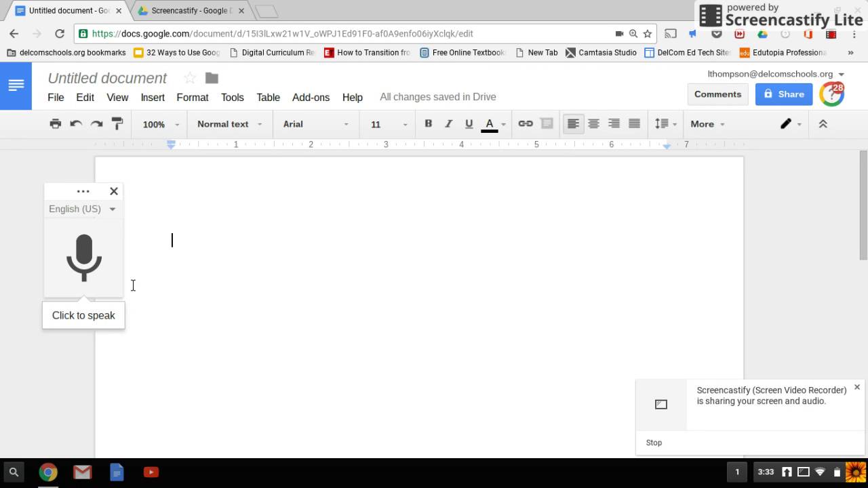Open the Line spacing dropdown
The height and width of the screenshot is (488, 868).
pyautogui.click(x=665, y=124)
